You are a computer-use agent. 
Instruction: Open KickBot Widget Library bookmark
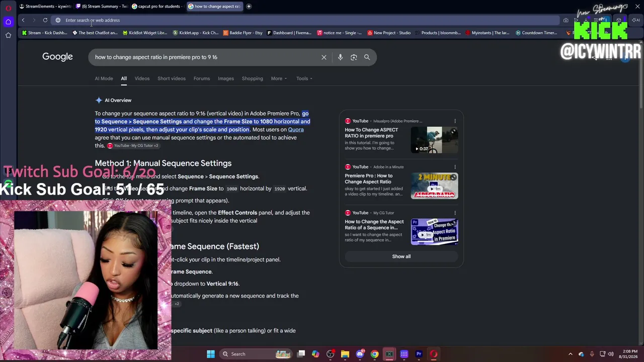(x=145, y=33)
